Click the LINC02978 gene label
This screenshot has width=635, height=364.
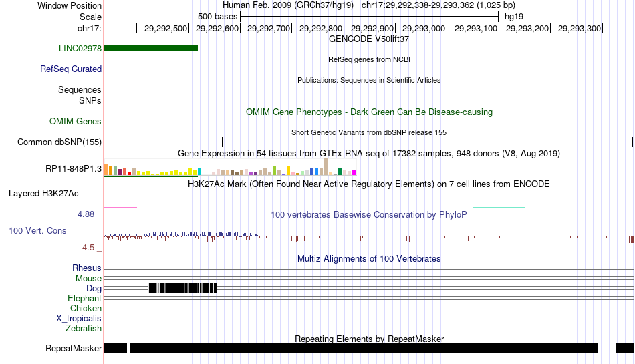pos(80,49)
